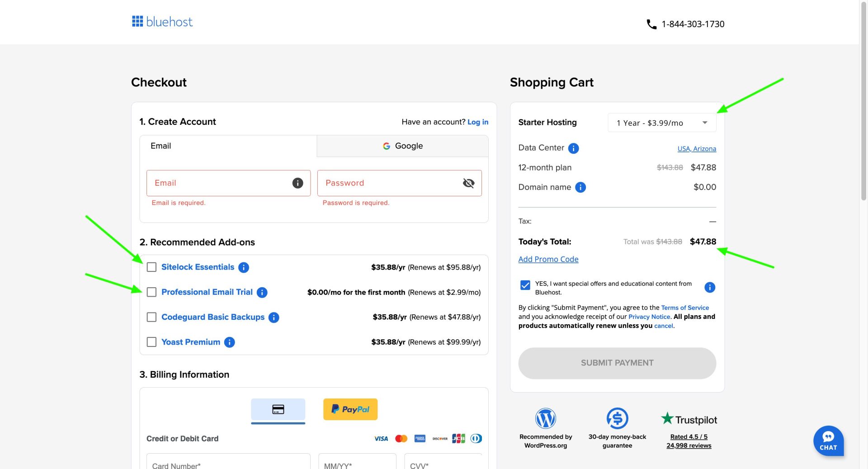Select PayPal as the payment method
This screenshot has height=469, width=868.
(x=350, y=409)
